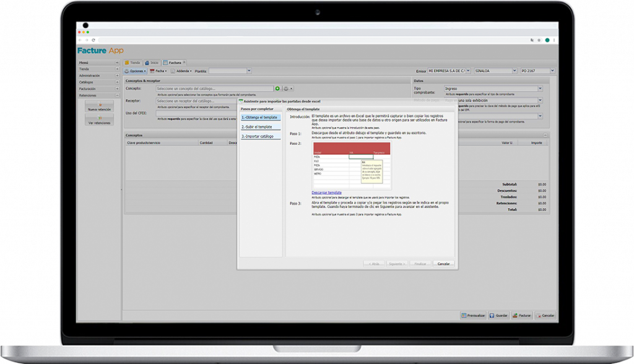This screenshot has width=634, height=364.
Task: Open the Opciones toolbar menu
Action: (136, 71)
